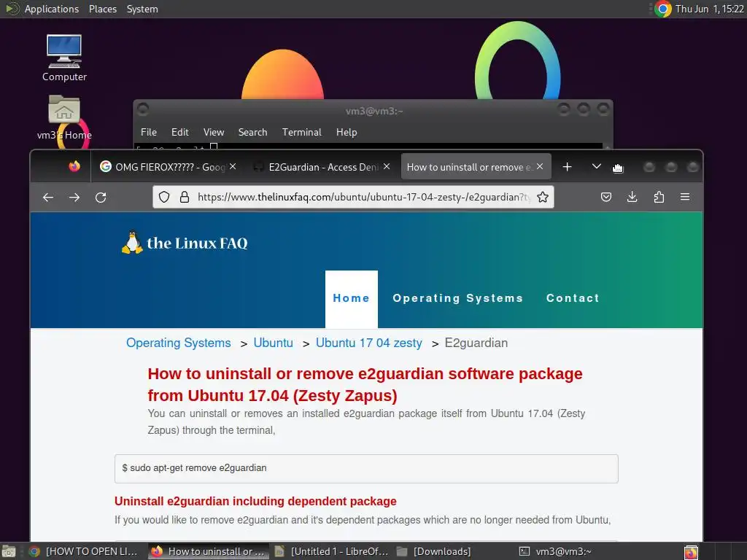The width and height of the screenshot is (747, 560).
Task: List all tabs dropdown chevron
Action: point(596,166)
